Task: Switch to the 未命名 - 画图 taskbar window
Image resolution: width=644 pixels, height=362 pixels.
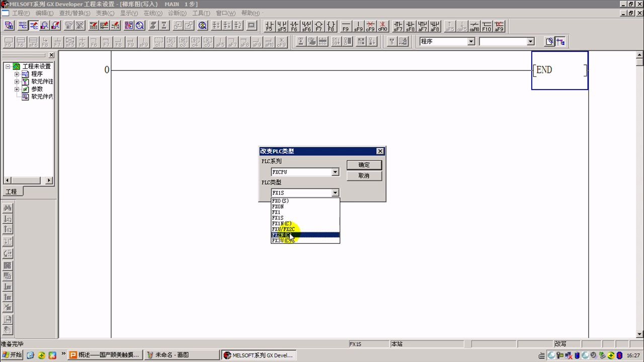Action: pyautogui.click(x=182, y=355)
